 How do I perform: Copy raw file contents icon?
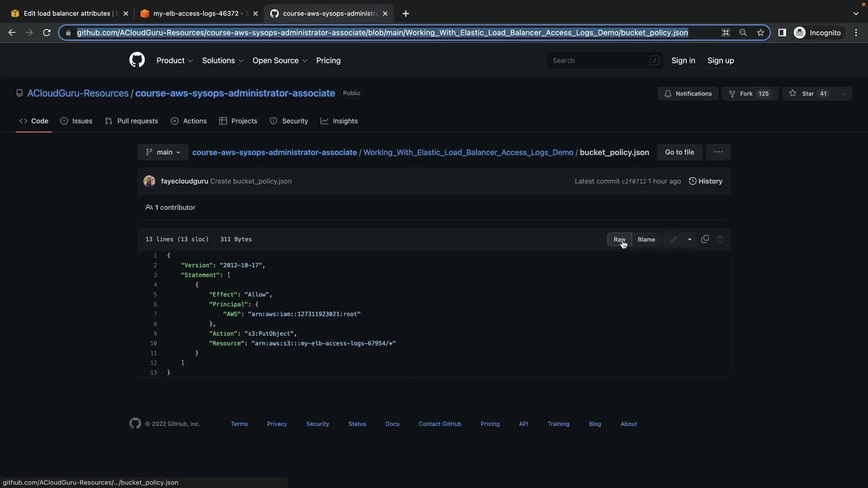(705, 239)
